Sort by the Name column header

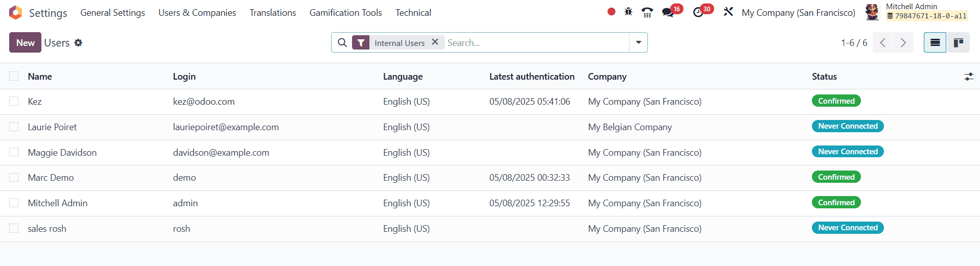tap(40, 76)
